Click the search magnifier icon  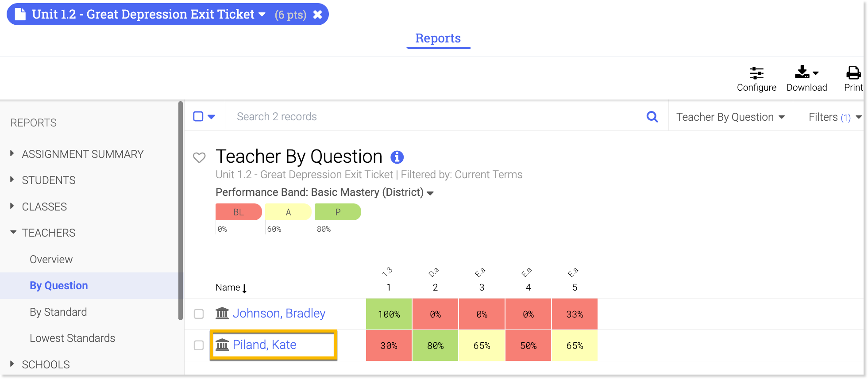pos(652,117)
